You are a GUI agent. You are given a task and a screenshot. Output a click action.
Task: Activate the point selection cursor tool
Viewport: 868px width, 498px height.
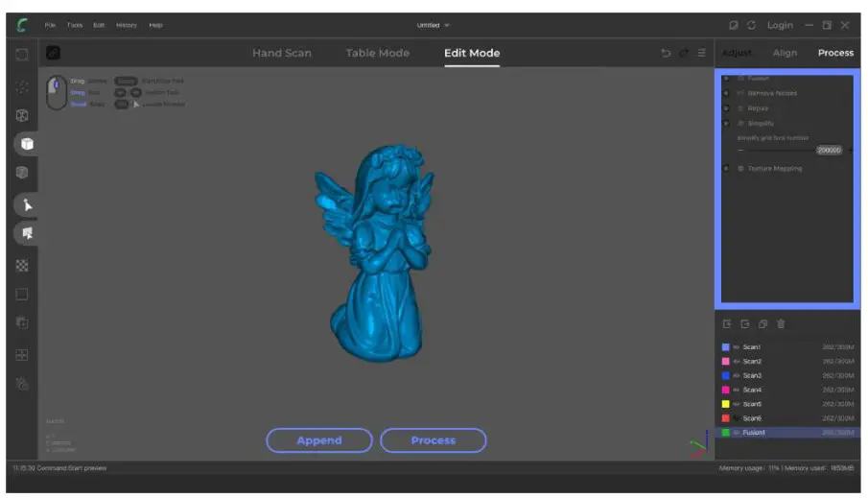pyautogui.click(x=27, y=205)
